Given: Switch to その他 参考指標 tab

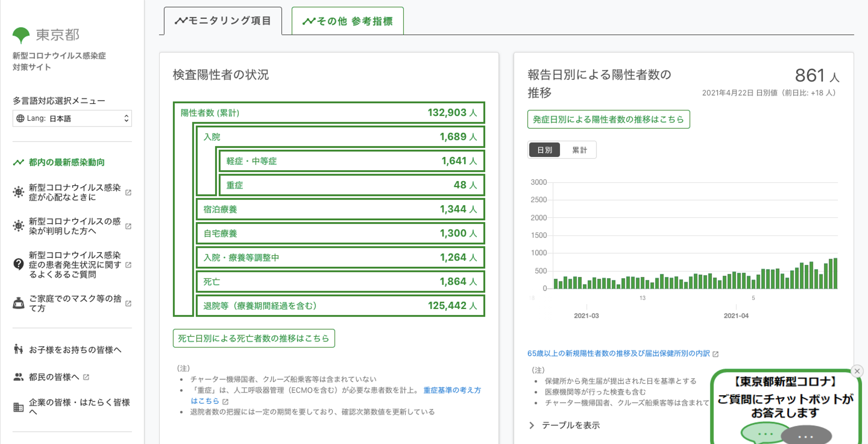Looking at the screenshot, I should tap(347, 21).
